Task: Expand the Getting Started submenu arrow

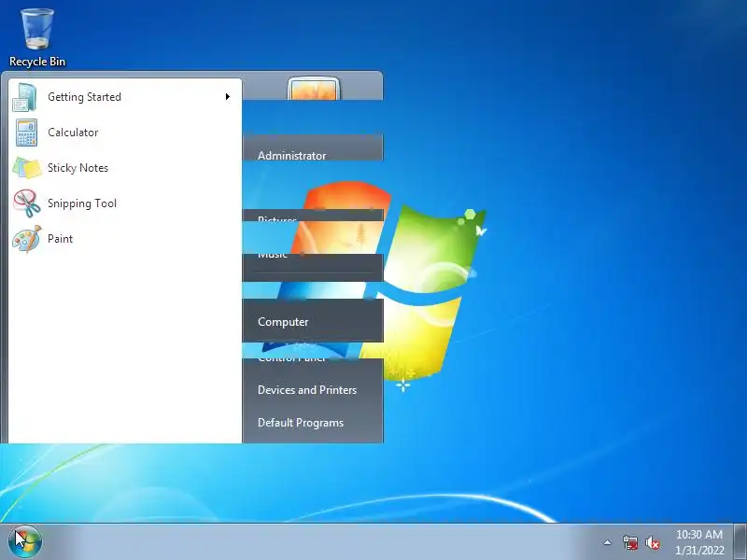Action: pyautogui.click(x=228, y=97)
